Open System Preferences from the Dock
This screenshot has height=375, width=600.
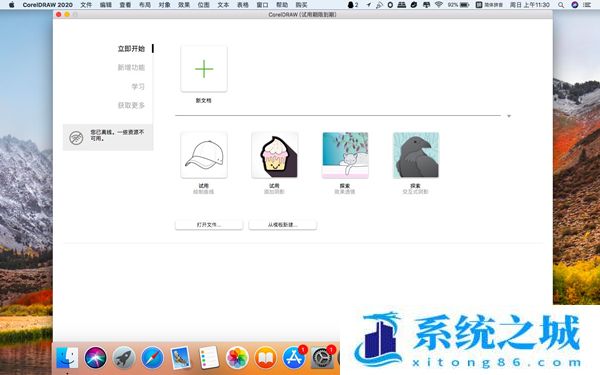click(x=322, y=358)
